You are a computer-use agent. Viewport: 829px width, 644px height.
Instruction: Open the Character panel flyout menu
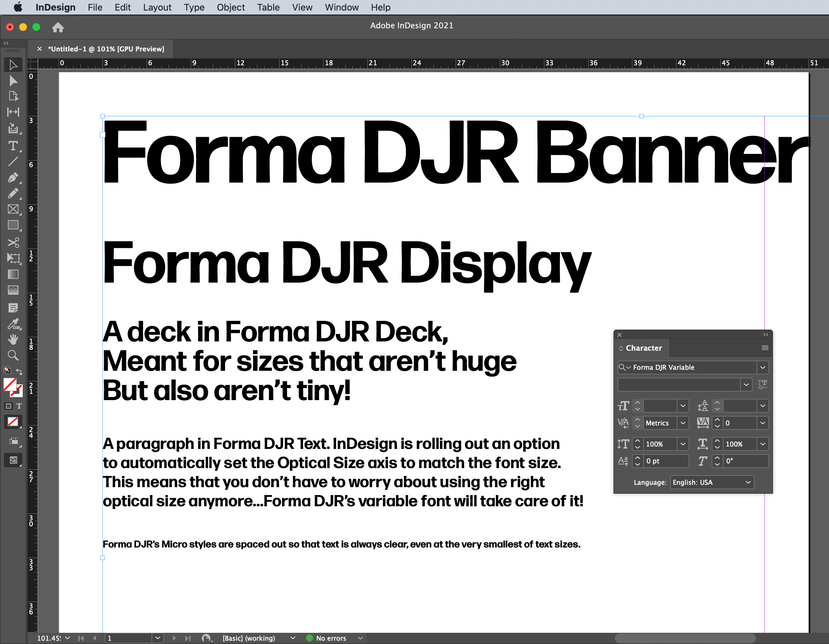click(x=765, y=348)
